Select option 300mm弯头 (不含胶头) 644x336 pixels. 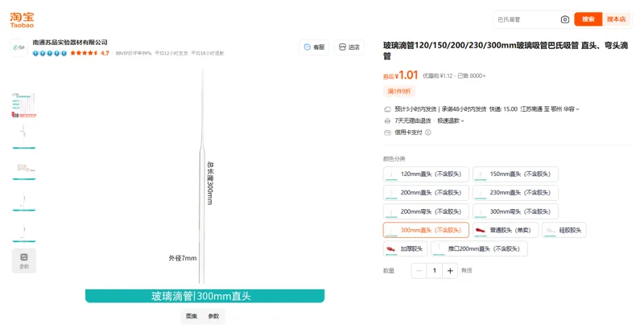pos(515,211)
